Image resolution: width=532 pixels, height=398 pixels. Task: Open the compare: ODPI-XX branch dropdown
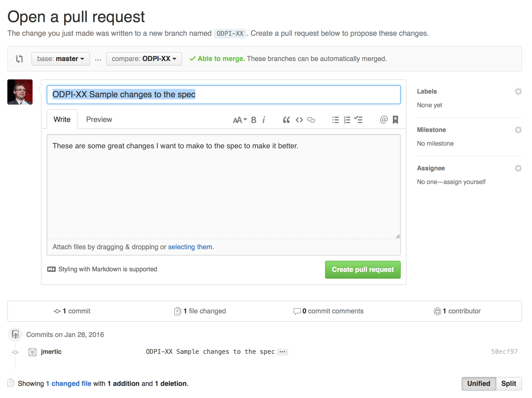tap(144, 59)
